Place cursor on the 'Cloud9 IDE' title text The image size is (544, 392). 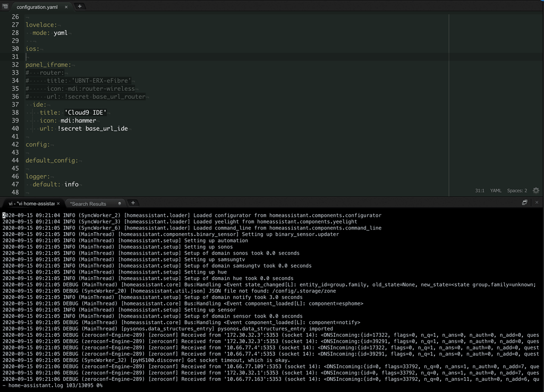[86, 113]
